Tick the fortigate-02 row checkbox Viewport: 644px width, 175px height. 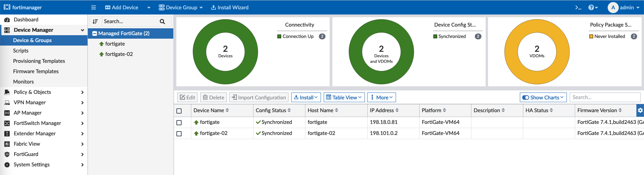[179, 134]
